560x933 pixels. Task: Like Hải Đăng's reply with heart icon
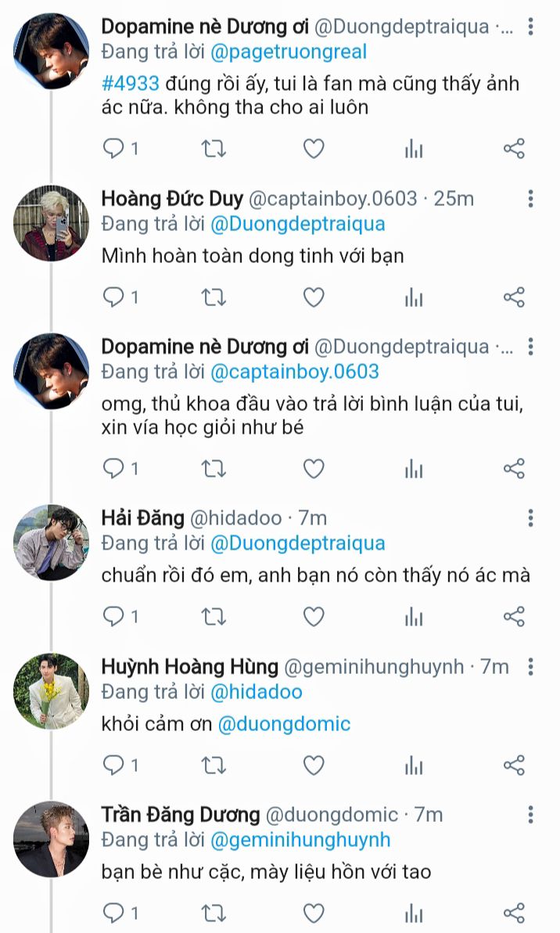(314, 617)
